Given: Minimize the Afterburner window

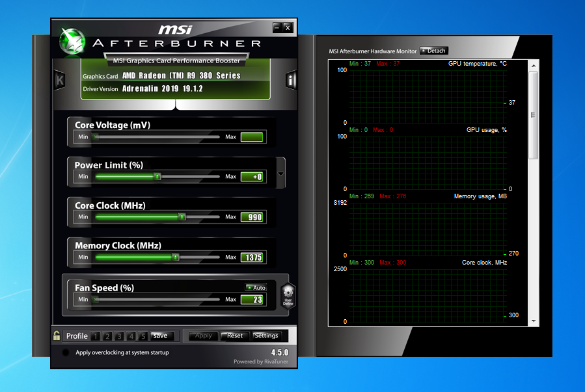Looking at the screenshot, I should (x=277, y=27).
